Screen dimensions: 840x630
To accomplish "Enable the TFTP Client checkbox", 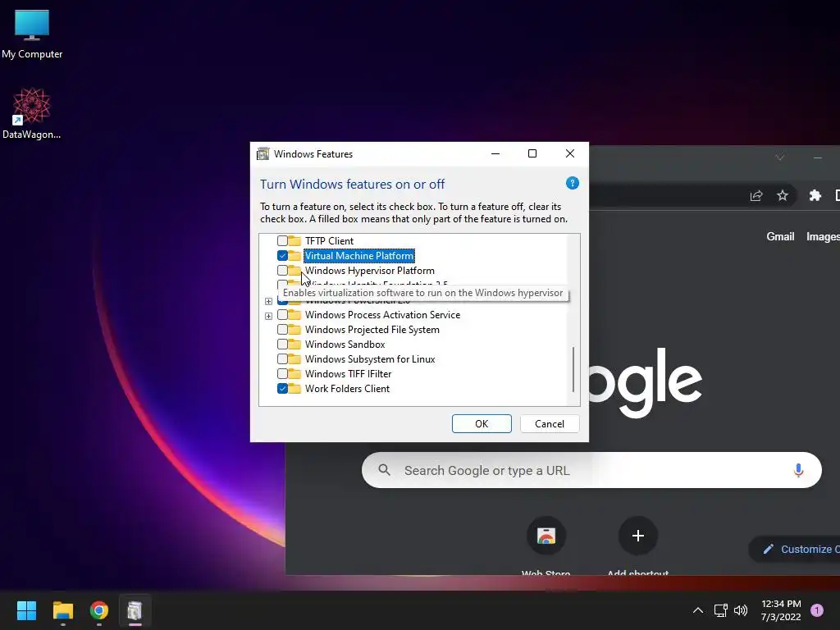I will pyautogui.click(x=282, y=241).
